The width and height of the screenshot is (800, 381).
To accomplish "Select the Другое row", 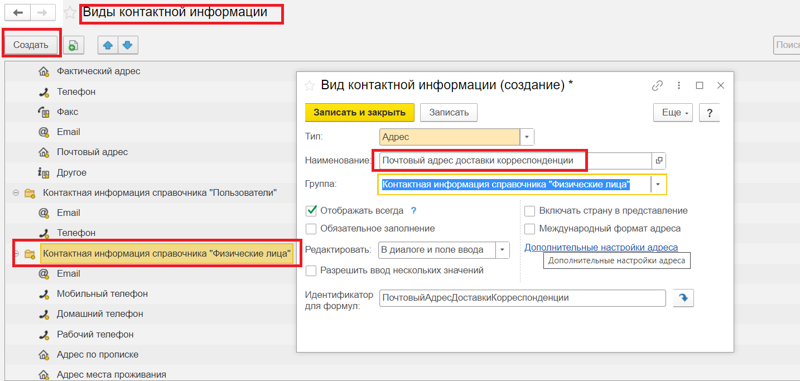I will 71,172.
